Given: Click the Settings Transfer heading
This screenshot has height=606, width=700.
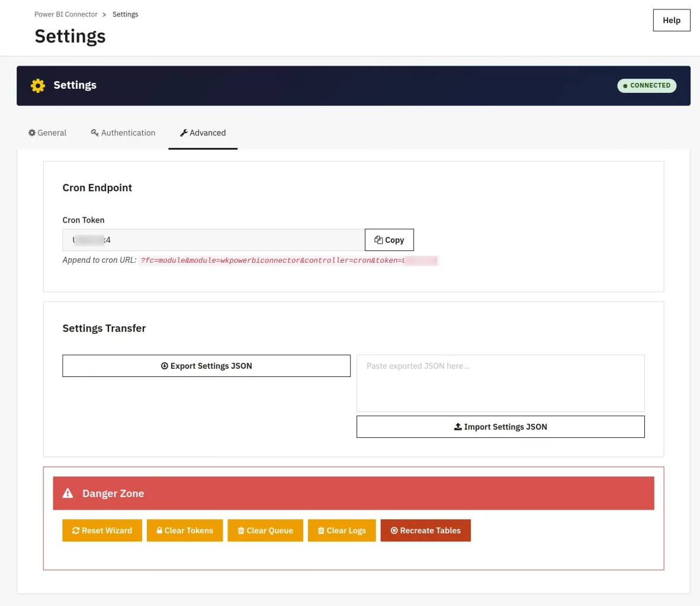Looking at the screenshot, I should [x=104, y=328].
